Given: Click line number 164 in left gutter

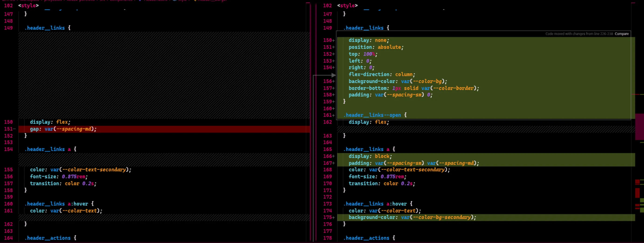Looking at the screenshot, I should pos(8,238).
